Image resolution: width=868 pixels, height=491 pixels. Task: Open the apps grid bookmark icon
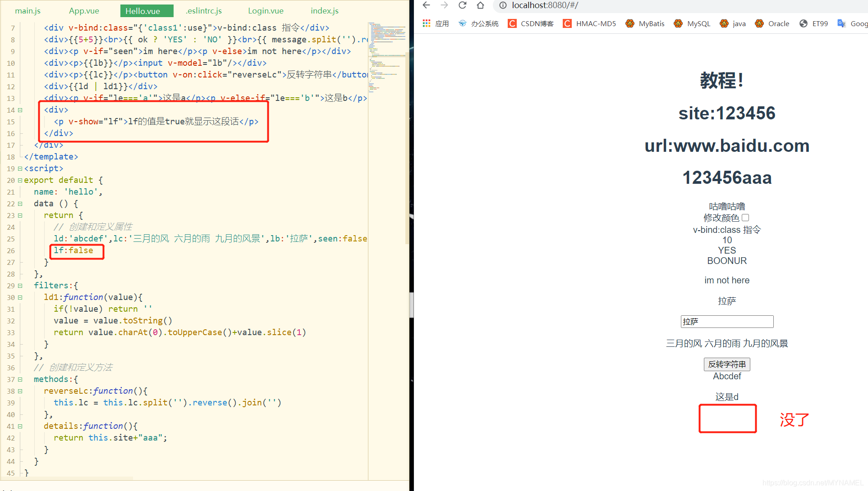[x=427, y=23]
